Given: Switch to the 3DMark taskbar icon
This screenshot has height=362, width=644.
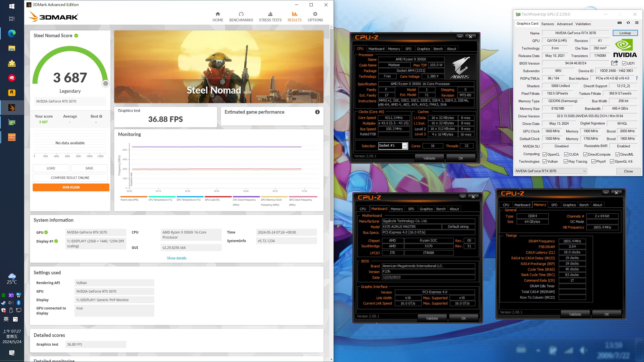Looking at the screenshot, I should click(x=12, y=108).
